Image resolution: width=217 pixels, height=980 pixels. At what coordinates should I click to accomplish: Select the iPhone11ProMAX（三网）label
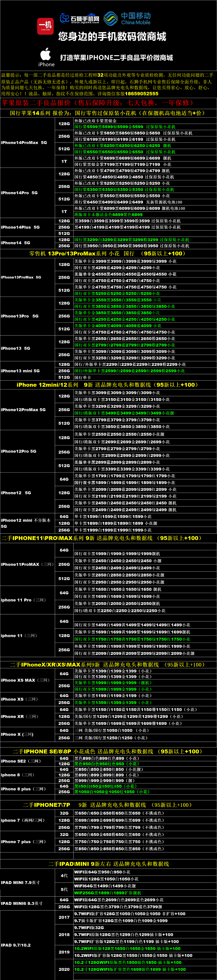point(27,565)
